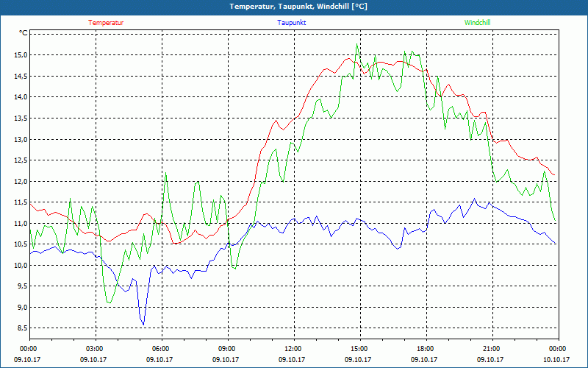
Task: Click the 03:00 time axis label
Action: point(96,349)
